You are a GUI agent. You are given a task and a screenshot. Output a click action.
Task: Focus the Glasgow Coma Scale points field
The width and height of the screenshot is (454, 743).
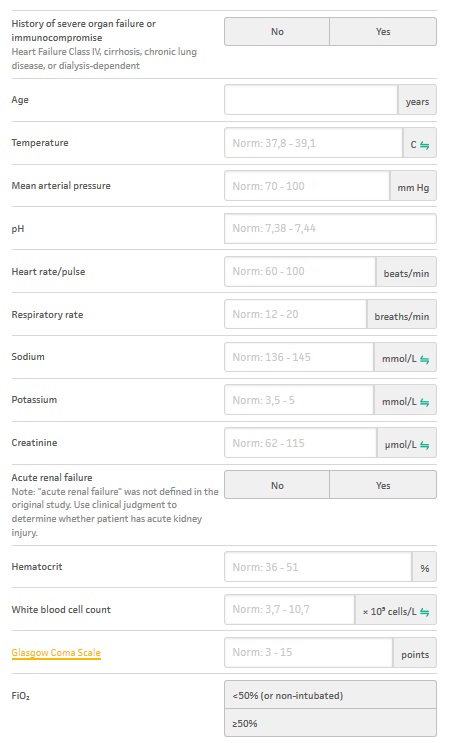point(309,652)
